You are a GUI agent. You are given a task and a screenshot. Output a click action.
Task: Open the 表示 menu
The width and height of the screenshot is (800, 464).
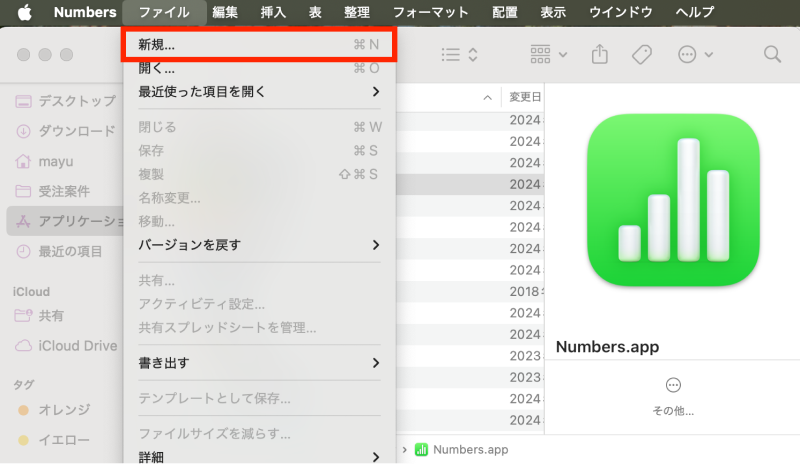[553, 12]
